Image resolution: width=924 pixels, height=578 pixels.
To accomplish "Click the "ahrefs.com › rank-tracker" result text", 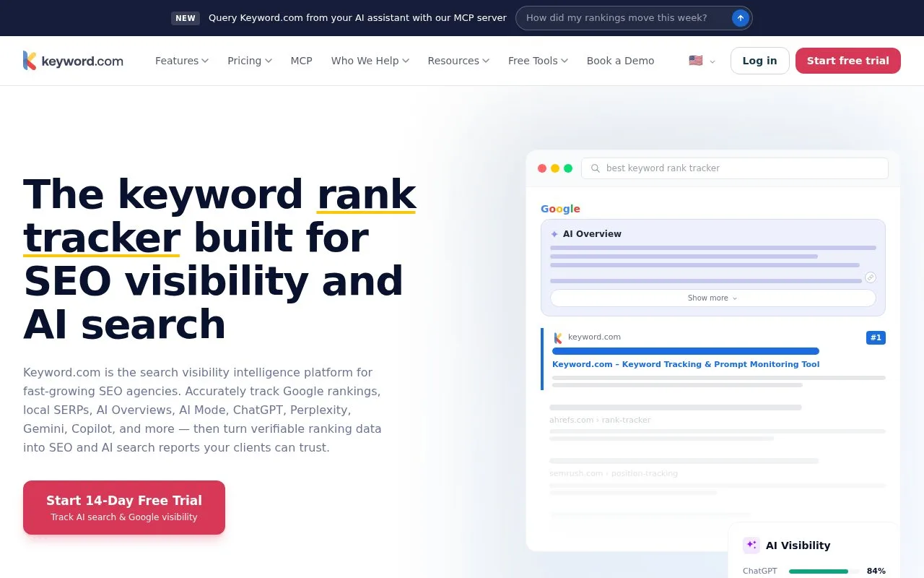I will click(x=600, y=420).
